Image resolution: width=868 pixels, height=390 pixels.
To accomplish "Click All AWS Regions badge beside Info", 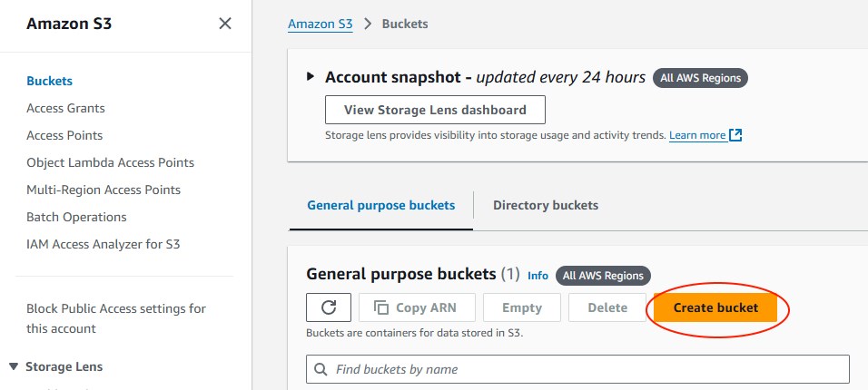I will [x=603, y=276].
